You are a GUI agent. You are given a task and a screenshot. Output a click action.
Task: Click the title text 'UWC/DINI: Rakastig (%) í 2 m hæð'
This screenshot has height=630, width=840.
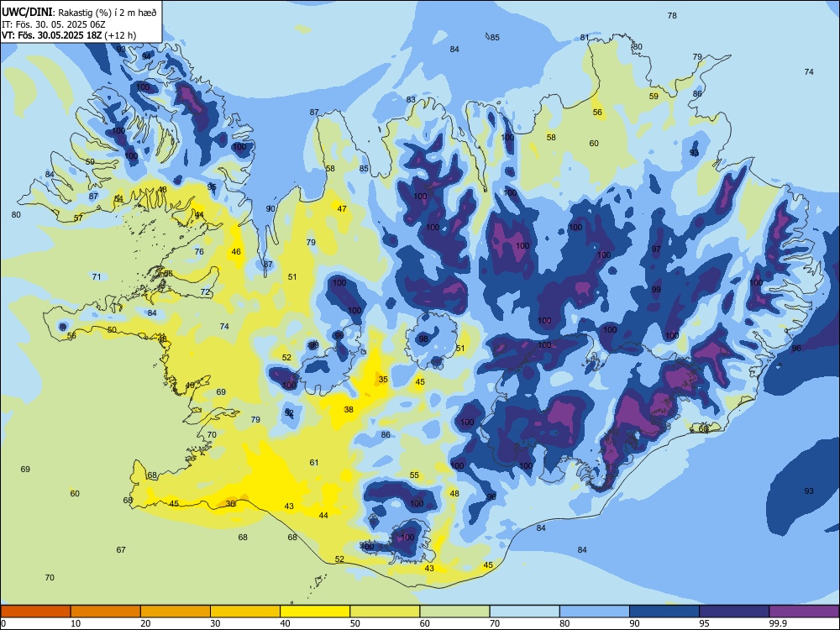click(79, 12)
